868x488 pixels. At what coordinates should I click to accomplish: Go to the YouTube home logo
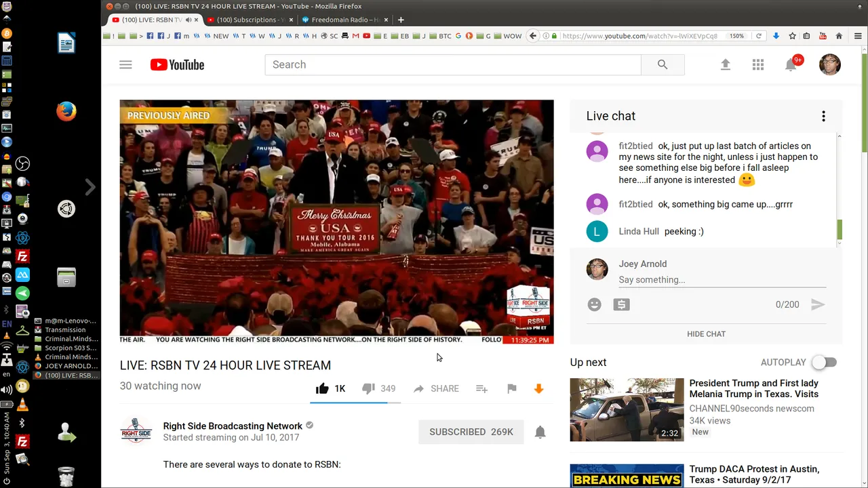177,65
